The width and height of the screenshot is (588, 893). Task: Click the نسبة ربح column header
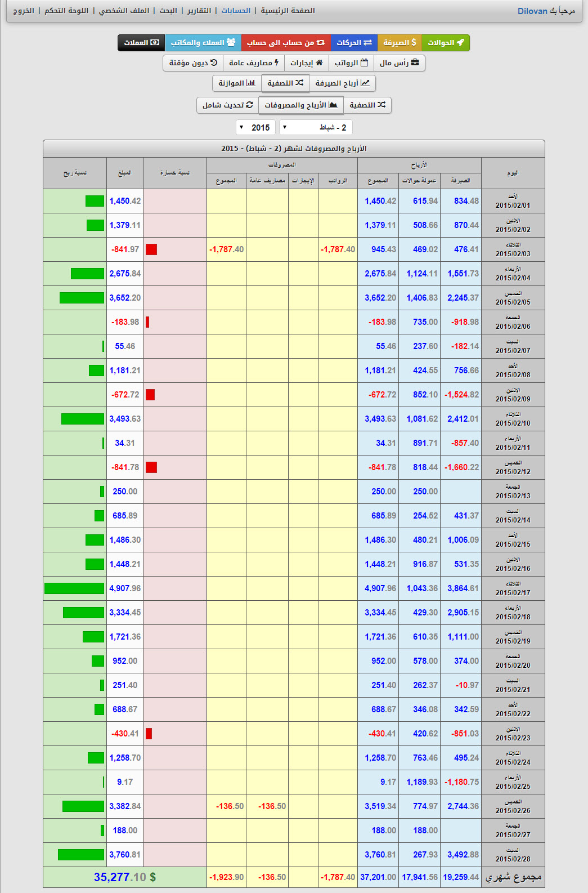click(75, 173)
